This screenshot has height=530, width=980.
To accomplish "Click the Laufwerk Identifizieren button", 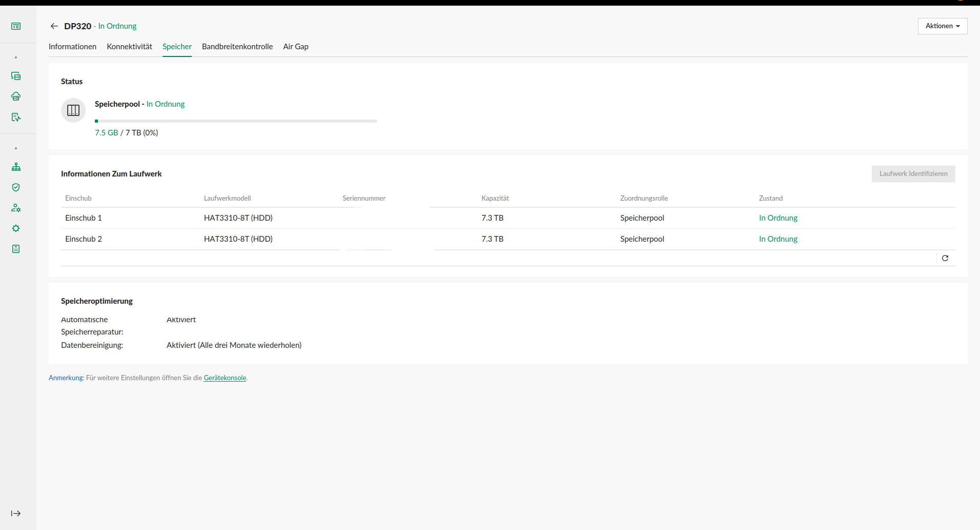I will pyautogui.click(x=913, y=174).
